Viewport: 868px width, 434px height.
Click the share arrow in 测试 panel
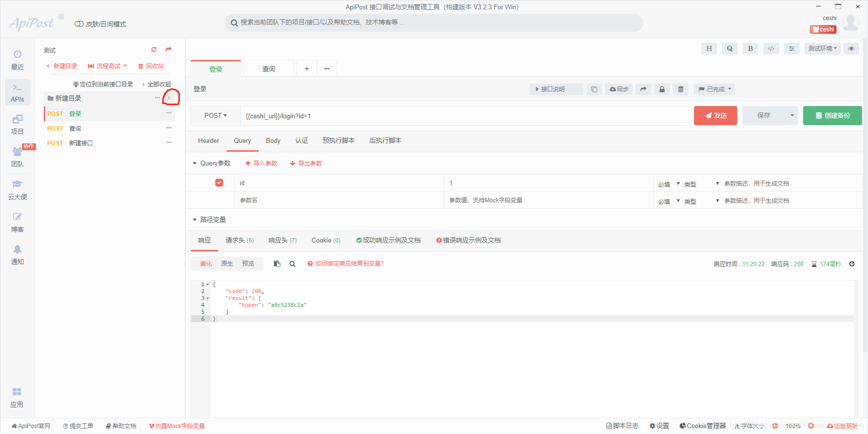tap(169, 50)
